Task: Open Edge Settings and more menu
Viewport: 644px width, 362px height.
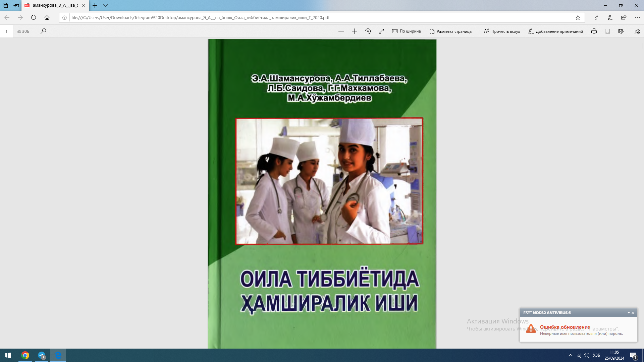Action: 637,17
